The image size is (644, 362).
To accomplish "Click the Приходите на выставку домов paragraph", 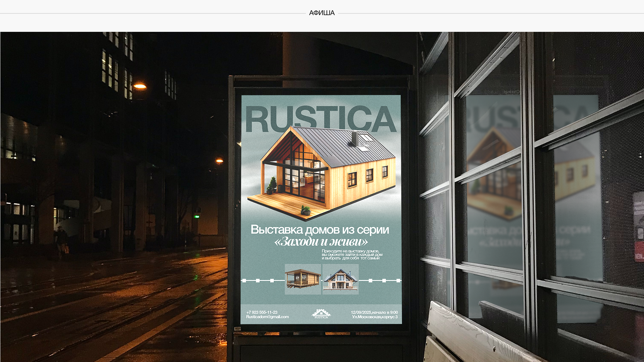I will pos(352,254).
